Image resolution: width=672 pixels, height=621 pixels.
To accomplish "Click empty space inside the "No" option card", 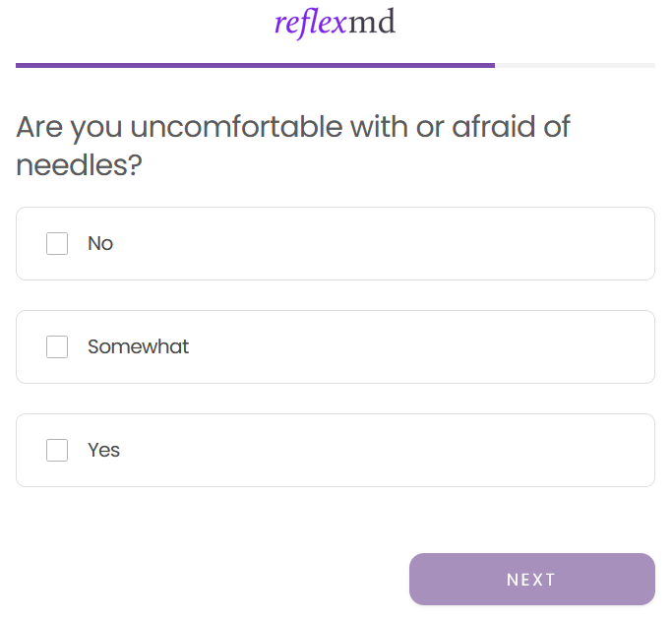I will click(394, 243).
